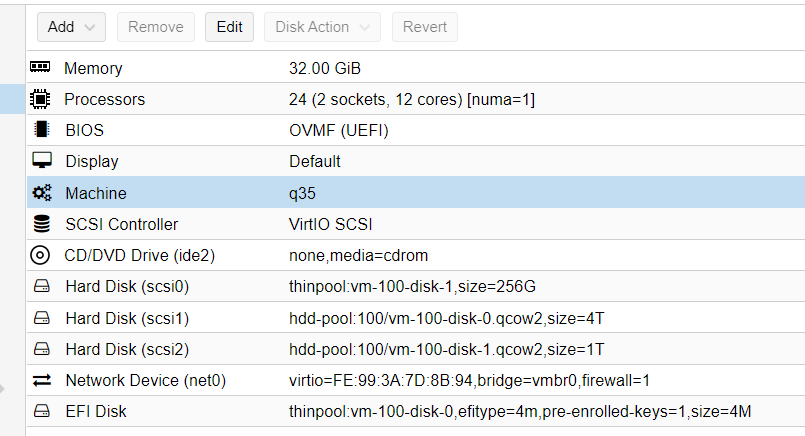Click the Remove button
Viewport: 805px width, 436px height.
pyautogui.click(x=156, y=27)
